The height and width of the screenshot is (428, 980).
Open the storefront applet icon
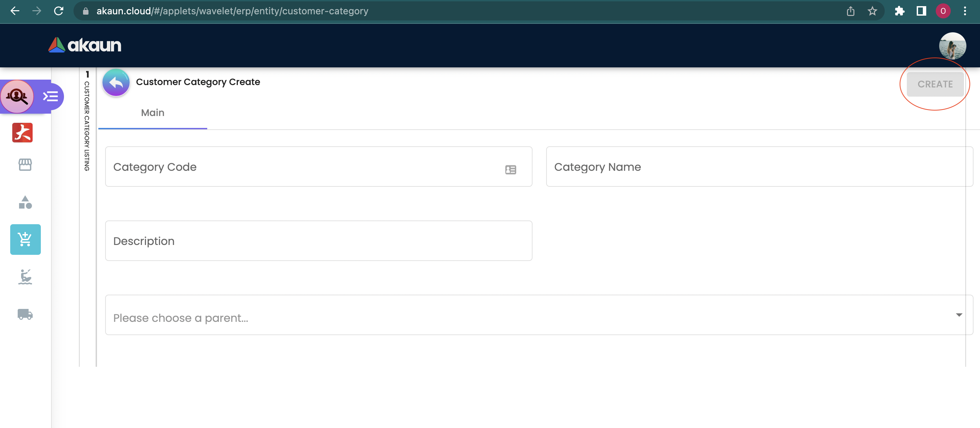(25, 164)
